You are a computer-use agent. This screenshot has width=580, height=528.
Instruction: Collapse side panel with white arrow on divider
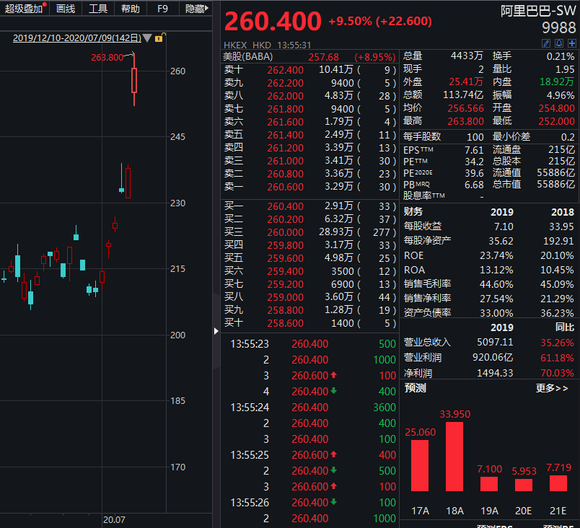[x=216, y=331]
